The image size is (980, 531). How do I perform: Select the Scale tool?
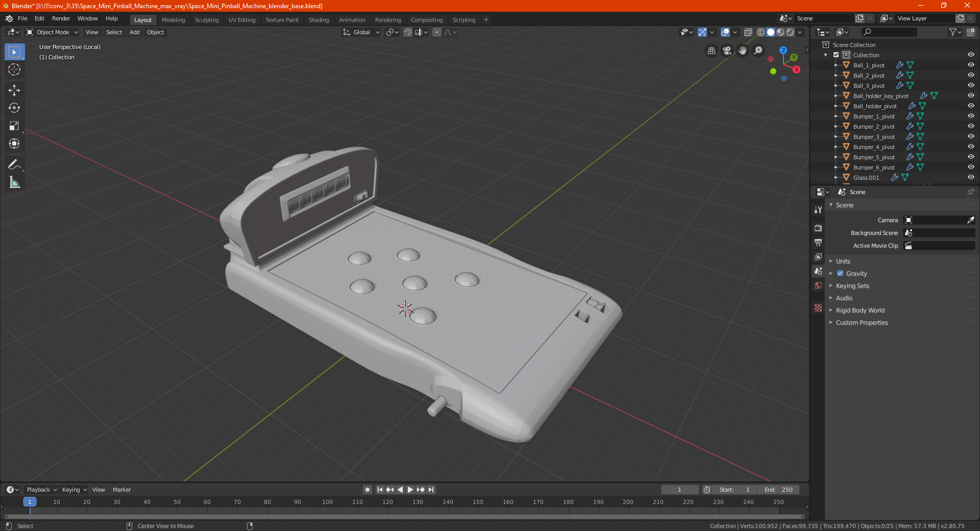coord(14,126)
